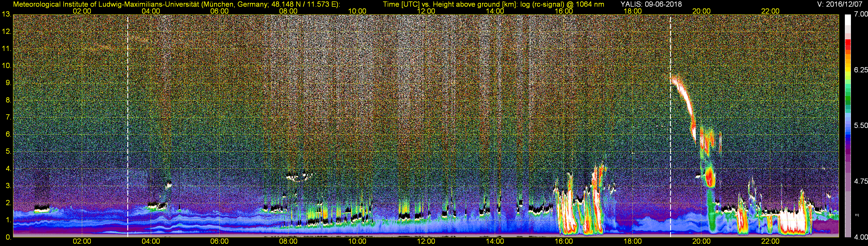Click the "6." height axis label
This screenshot has width=868, height=246.
point(8,135)
